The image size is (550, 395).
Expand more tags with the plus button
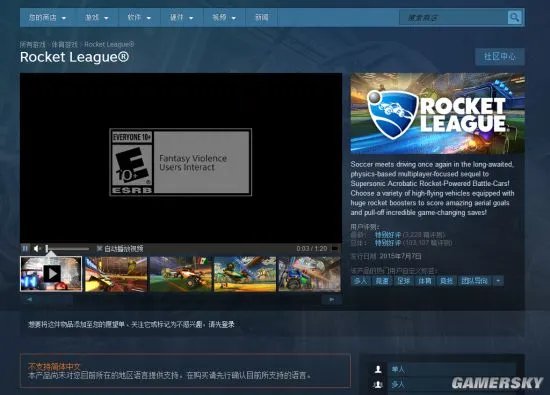(498, 281)
